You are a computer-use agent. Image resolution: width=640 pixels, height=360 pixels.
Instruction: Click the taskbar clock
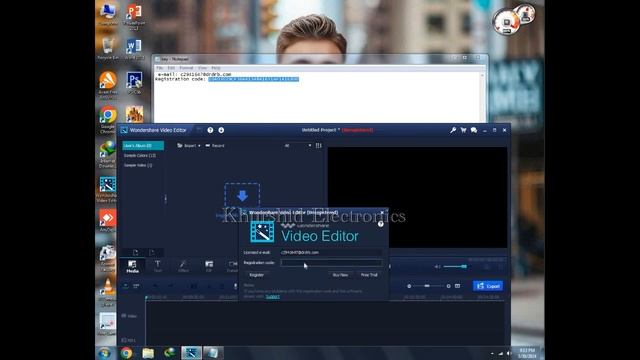pyautogui.click(x=527, y=353)
